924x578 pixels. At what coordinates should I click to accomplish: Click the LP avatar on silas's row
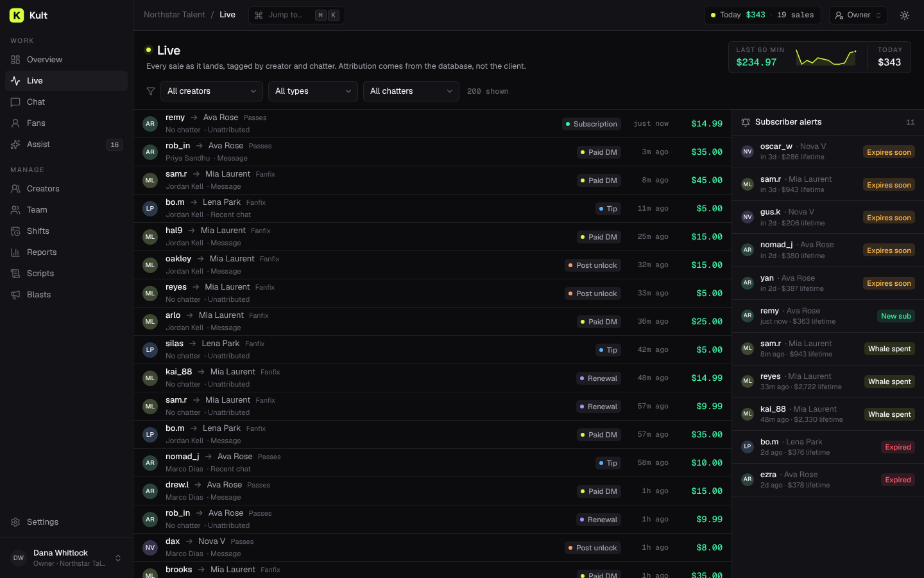(x=150, y=350)
